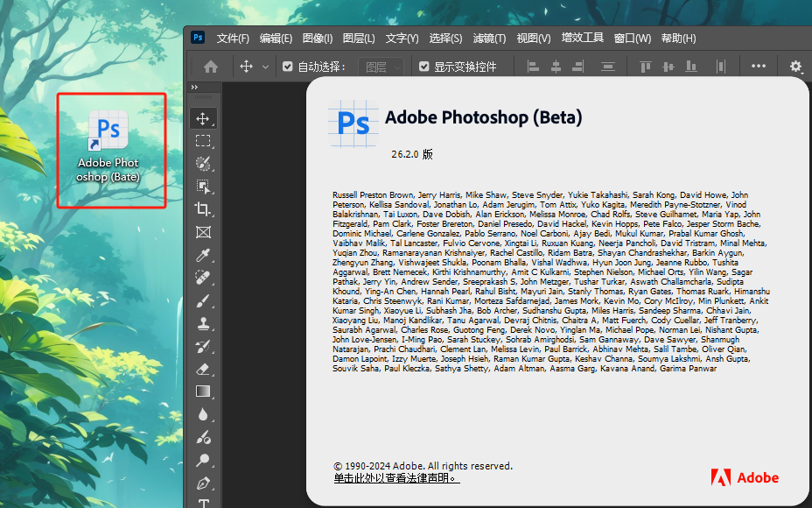Image resolution: width=812 pixels, height=508 pixels.
Task: Select the Gradient tool
Action: pos(203,392)
